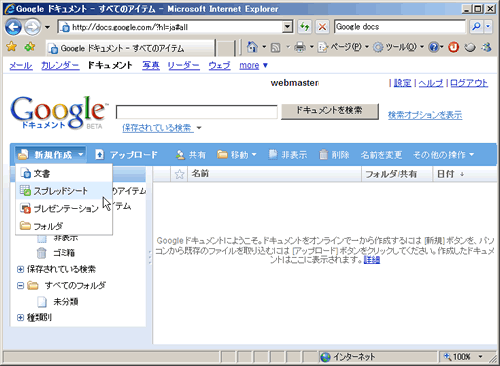Sort by the 名前 column header
Image resolution: width=500 pixels, height=366 pixels.
tap(274, 174)
